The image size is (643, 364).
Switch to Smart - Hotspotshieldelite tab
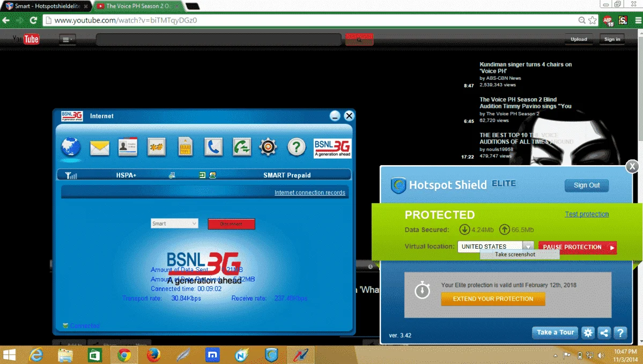[46, 6]
